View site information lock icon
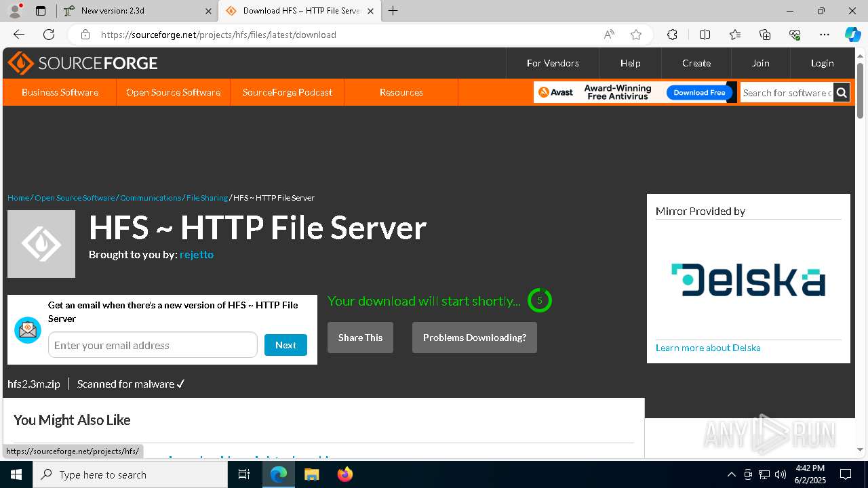 85,35
